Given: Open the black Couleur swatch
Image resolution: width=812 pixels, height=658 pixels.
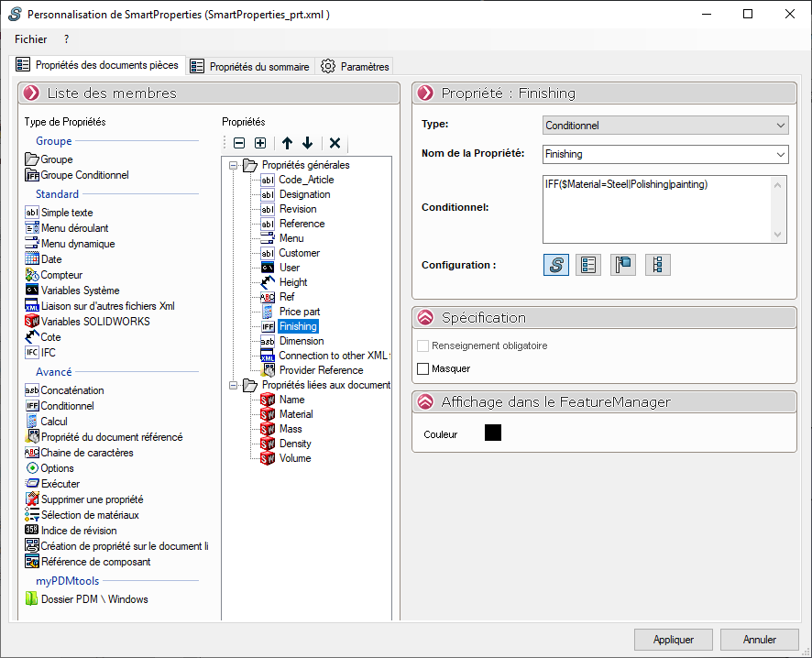Looking at the screenshot, I should [x=493, y=433].
